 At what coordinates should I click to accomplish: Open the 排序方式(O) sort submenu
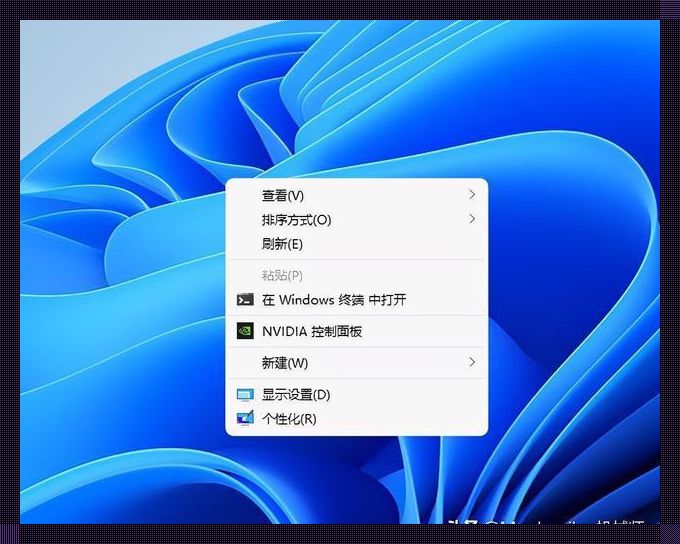(356, 220)
